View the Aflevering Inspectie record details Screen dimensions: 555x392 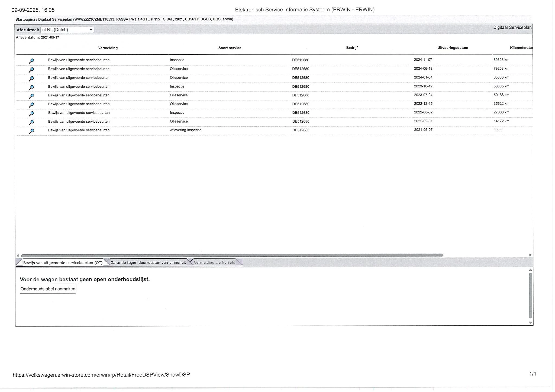(31, 131)
